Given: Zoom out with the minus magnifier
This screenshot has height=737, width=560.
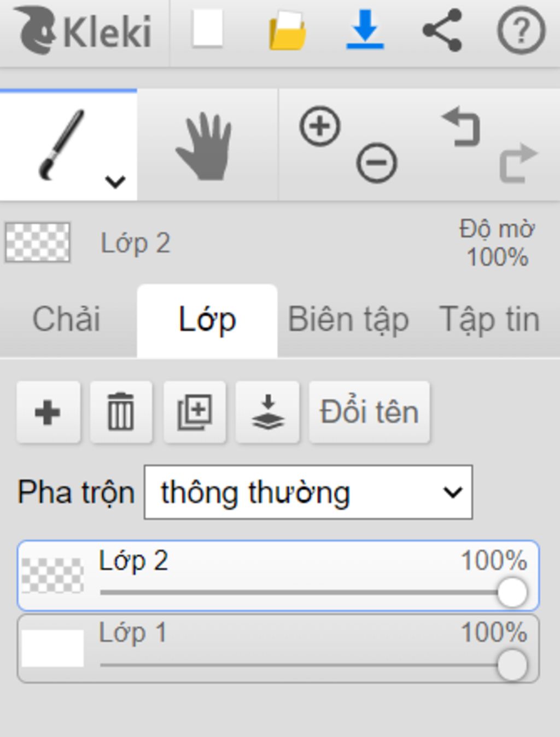Looking at the screenshot, I should pos(377,163).
